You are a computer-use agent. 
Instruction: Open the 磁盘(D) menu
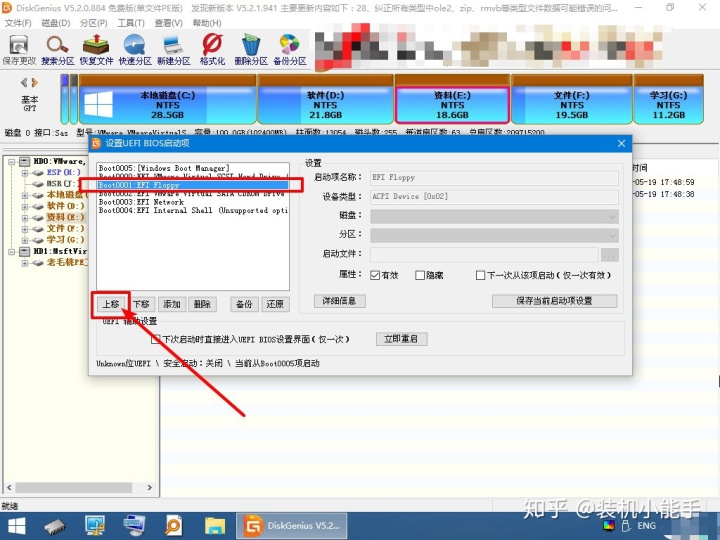(x=56, y=23)
